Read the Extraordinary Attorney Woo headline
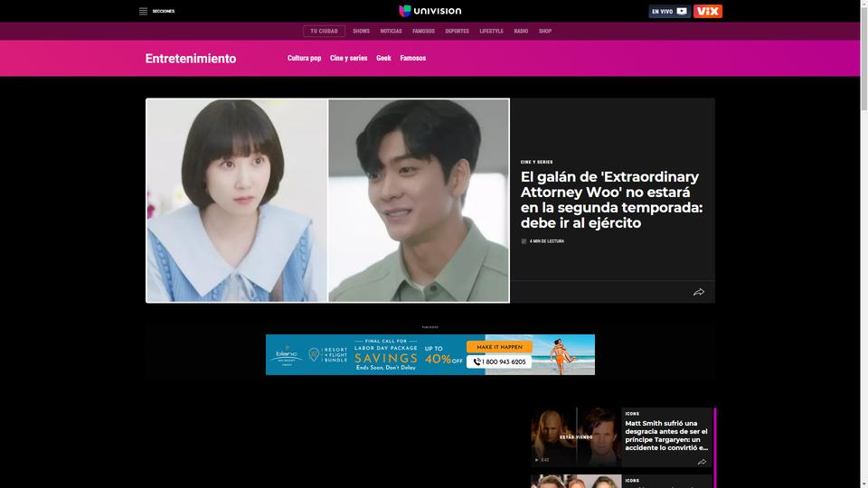Screen dimensions: 868x488 612,200
